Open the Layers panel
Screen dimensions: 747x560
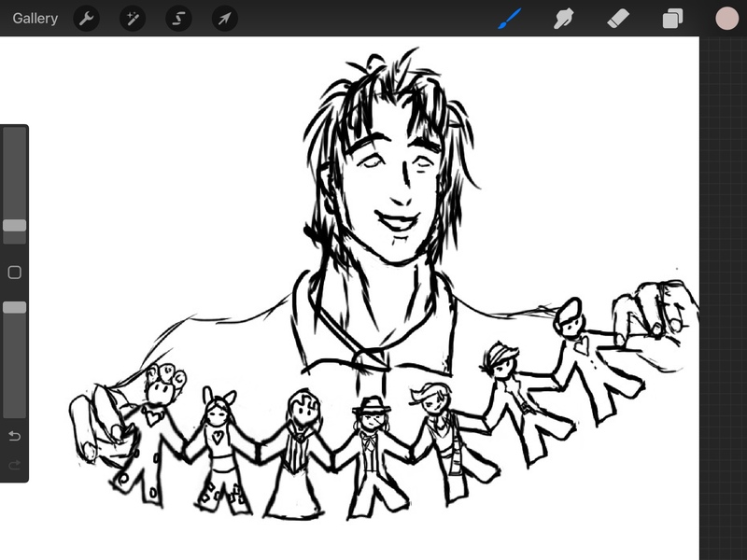tap(672, 19)
